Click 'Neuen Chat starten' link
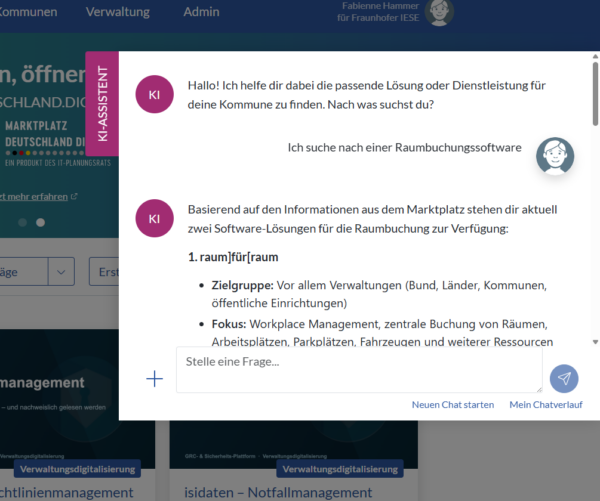 coord(453,405)
